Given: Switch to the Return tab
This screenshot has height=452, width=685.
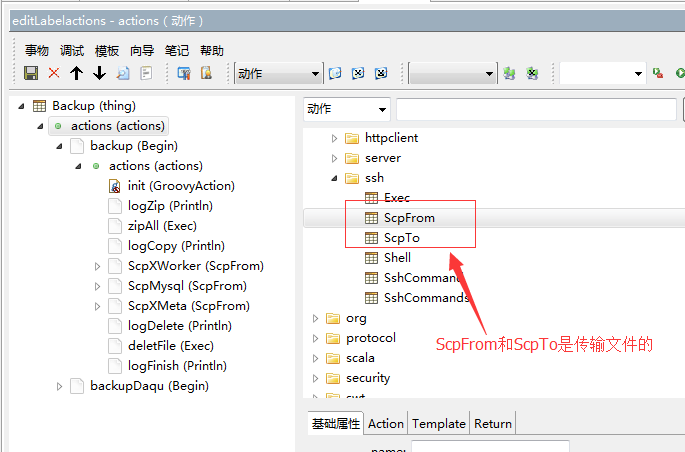Looking at the screenshot, I should tap(493, 423).
